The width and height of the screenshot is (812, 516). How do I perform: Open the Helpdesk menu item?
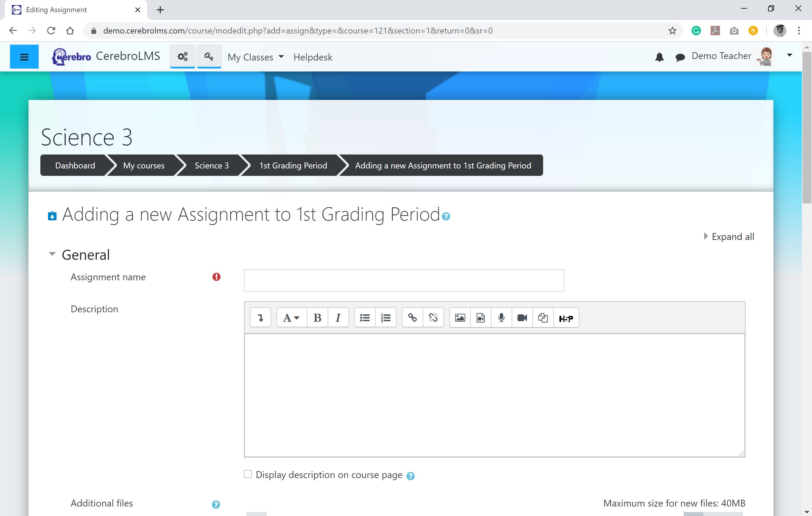(313, 57)
